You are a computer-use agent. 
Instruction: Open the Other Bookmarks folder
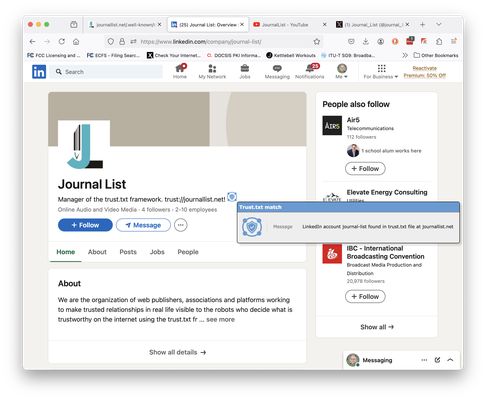tap(436, 55)
